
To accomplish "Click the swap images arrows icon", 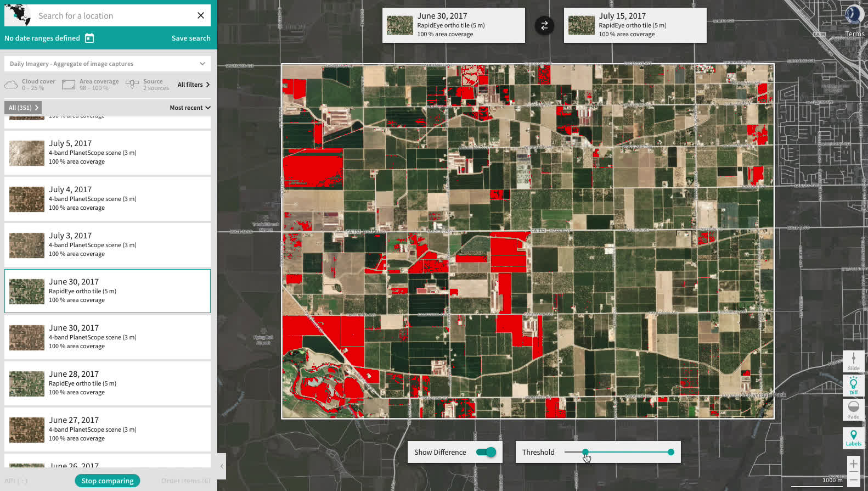I will [544, 25].
